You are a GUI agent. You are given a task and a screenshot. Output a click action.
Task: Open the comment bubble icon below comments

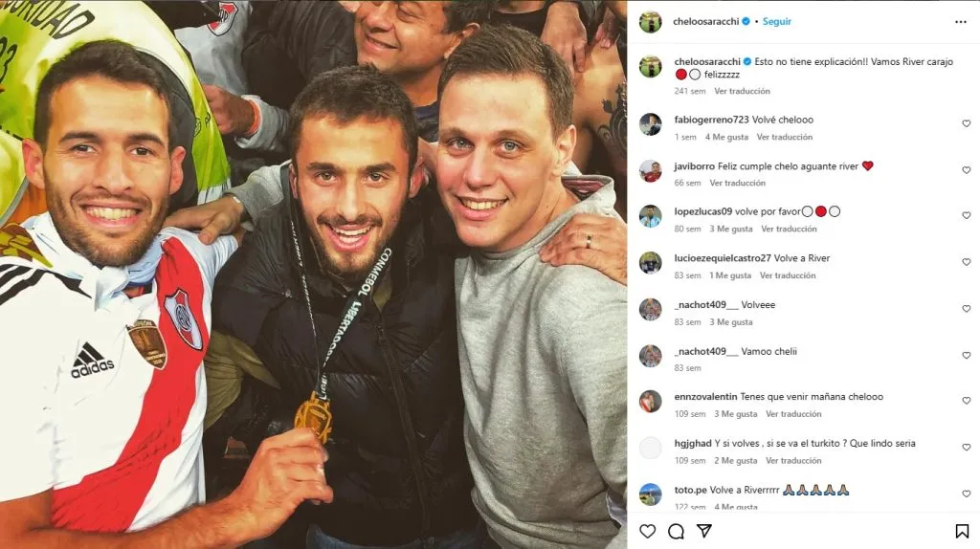tap(676, 531)
